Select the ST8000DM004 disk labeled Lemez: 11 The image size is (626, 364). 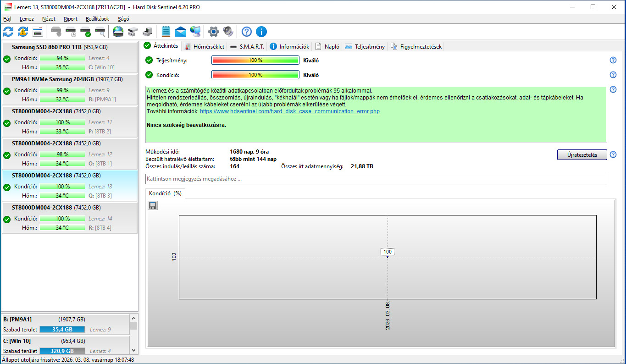click(69, 121)
